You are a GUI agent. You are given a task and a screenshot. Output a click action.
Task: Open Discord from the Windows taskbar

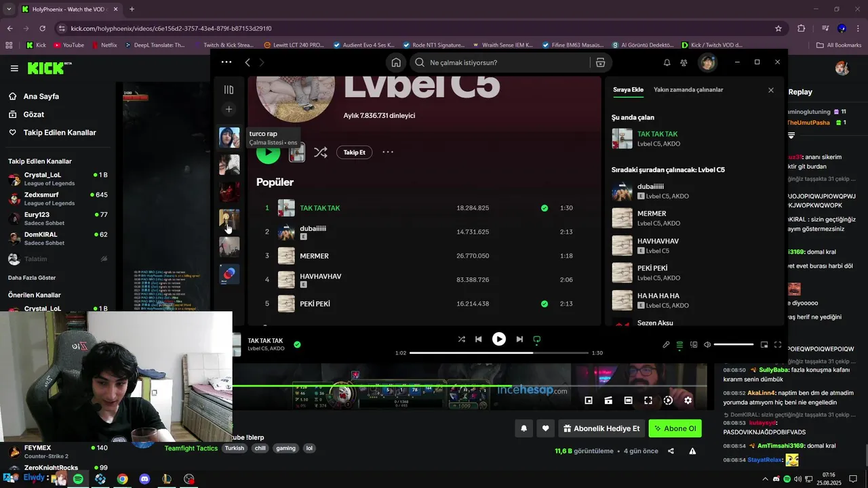point(144,479)
